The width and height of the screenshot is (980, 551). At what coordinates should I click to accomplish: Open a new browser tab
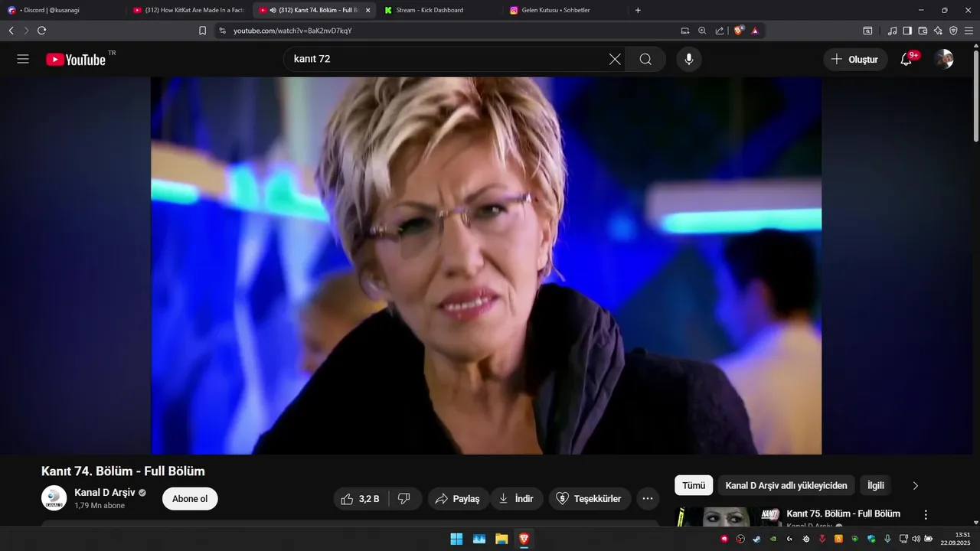coord(638,10)
